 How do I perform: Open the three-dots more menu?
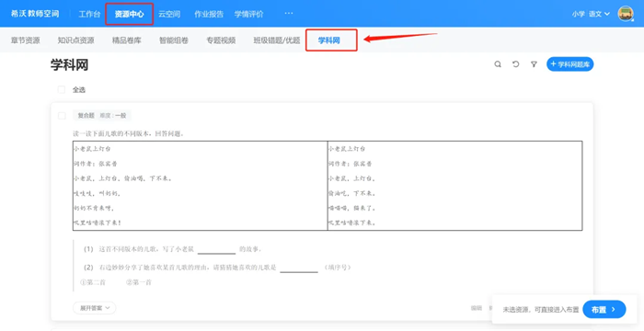pyautogui.click(x=289, y=14)
